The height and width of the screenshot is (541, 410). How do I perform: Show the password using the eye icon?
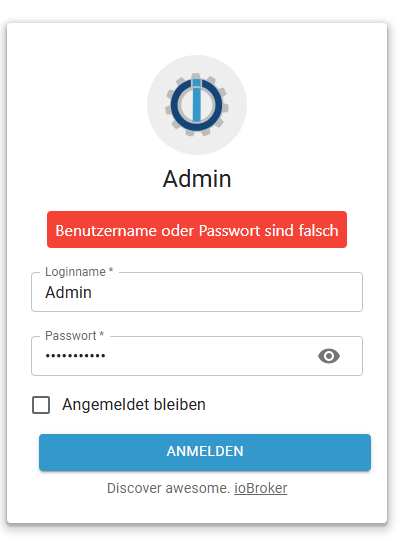(329, 356)
